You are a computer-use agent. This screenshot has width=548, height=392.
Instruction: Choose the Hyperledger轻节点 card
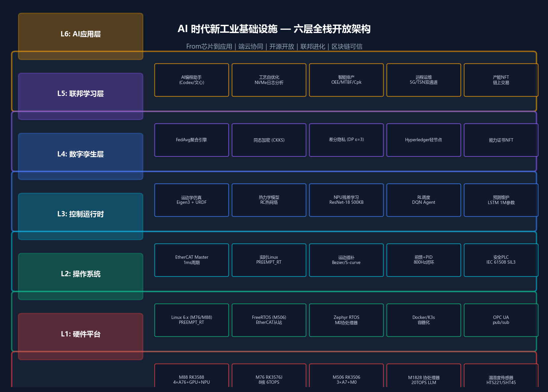click(424, 140)
